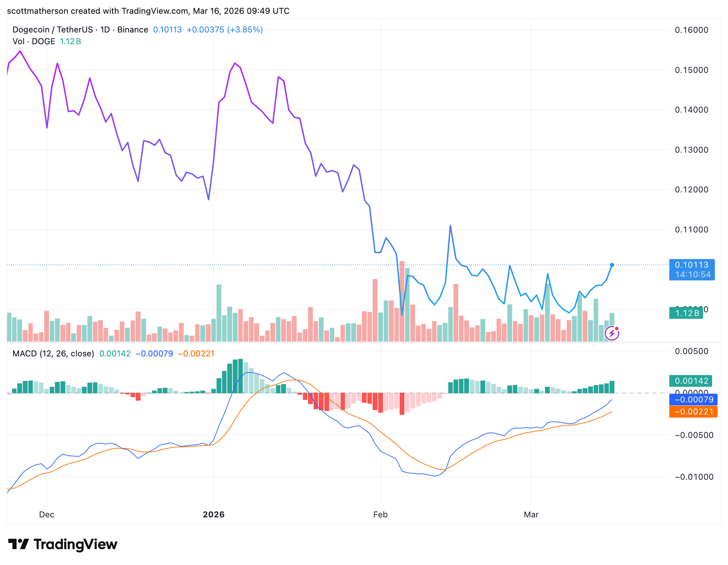Click the Mar label on time axis
This screenshot has width=728, height=565.
(531, 515)
